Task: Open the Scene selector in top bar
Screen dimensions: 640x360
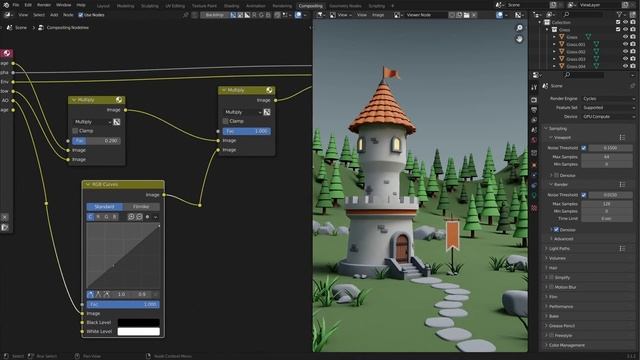Action: coord(500,5)
